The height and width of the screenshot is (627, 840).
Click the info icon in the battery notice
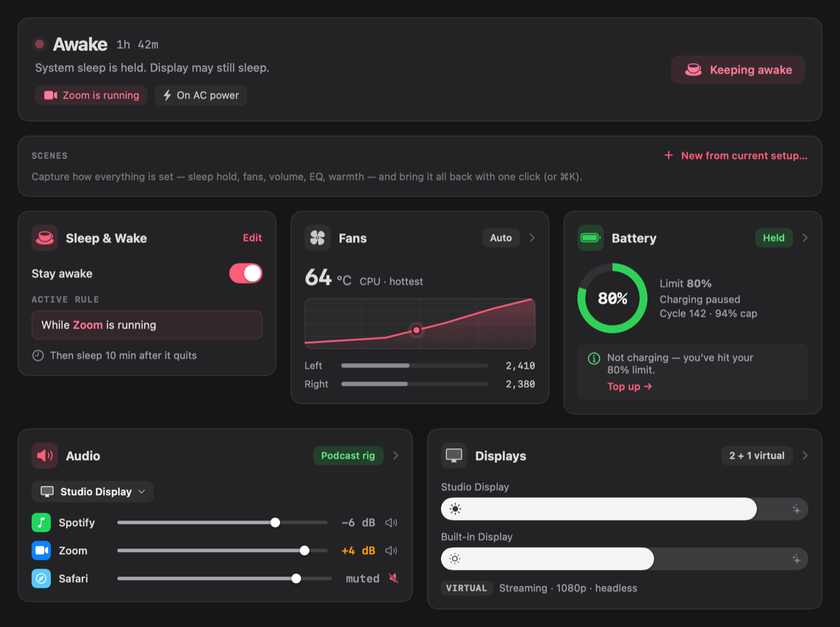point(594,358)
